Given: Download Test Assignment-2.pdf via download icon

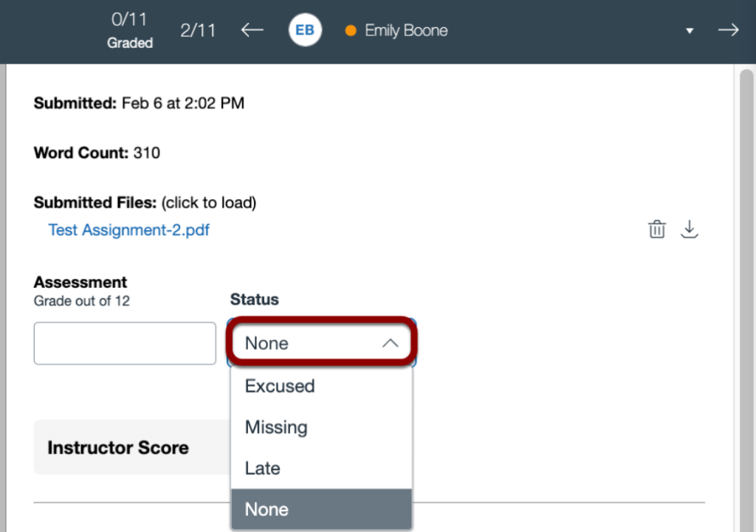Looking at the screenshot, I should point(690,229).
